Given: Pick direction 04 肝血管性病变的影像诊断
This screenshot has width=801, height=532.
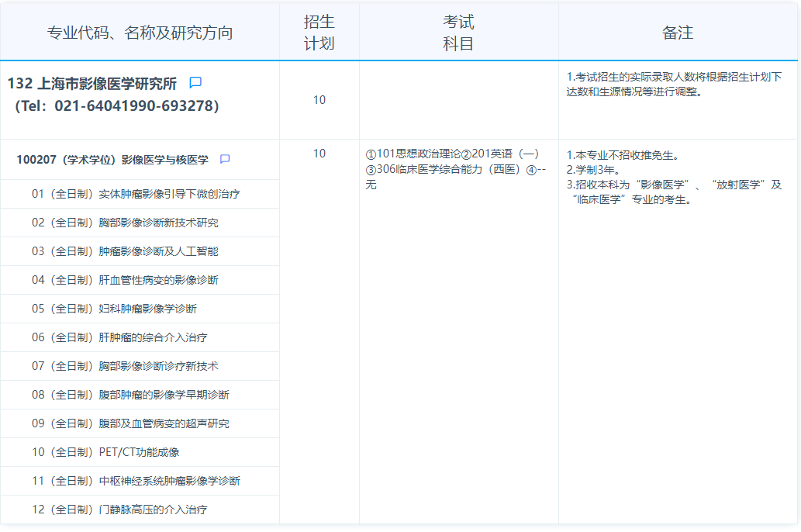Looking at the screenshot, I should (125, 280).
